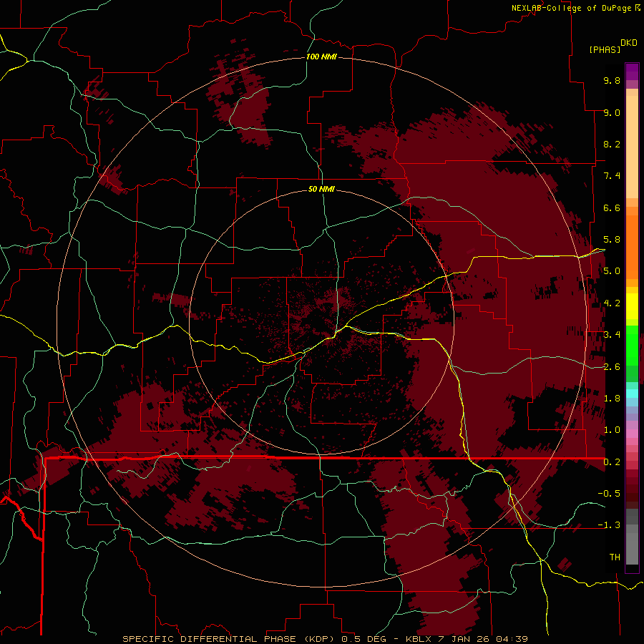Click the 50 NMI range ring label
This screenshot has width=644, height=644.
(321, 189)
